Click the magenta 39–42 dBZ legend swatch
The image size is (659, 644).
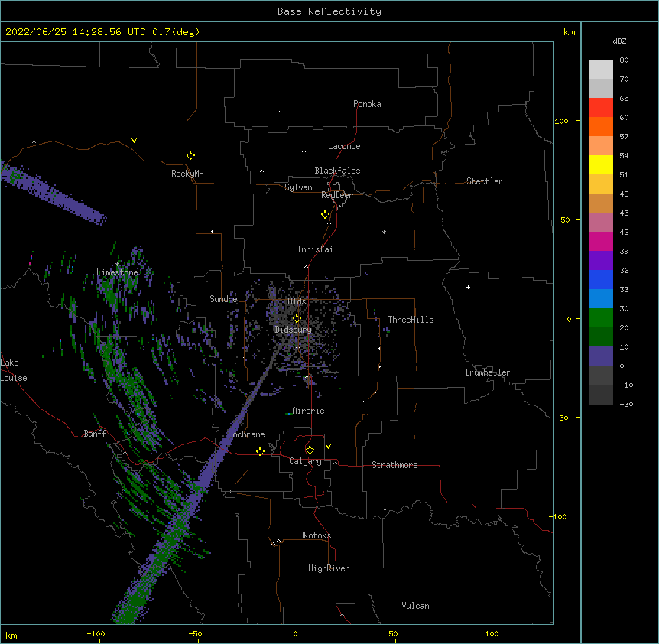pos(601,241)
